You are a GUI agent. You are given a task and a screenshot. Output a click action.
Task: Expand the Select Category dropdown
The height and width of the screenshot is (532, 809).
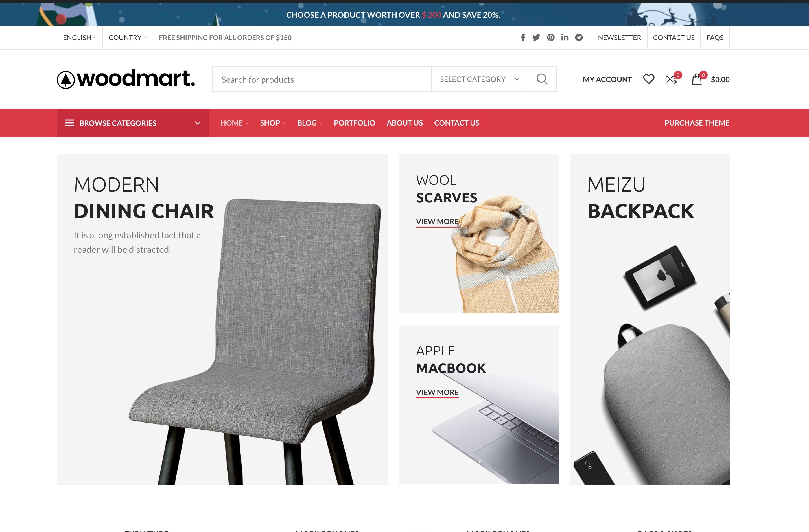pyautogui.click(x=479, y=79)
